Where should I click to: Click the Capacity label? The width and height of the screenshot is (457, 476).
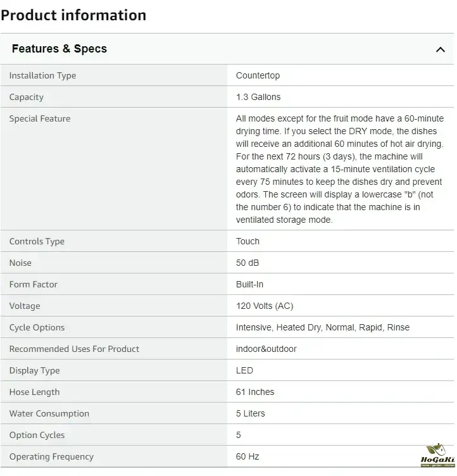27,97
